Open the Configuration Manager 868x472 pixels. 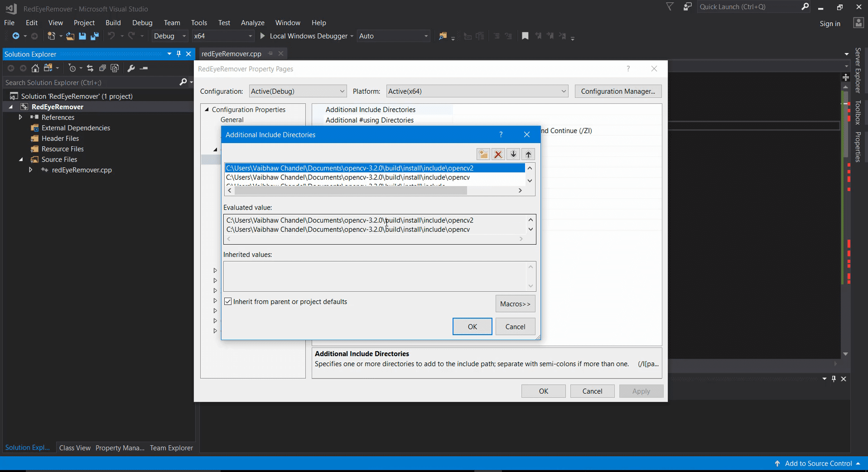[618, 91]
